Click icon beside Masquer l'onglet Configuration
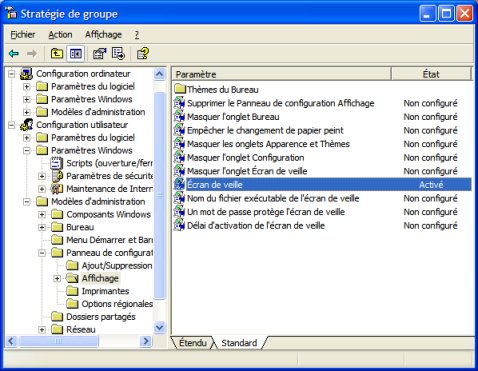This screenshot has width=478, height=371. (180, 157)
